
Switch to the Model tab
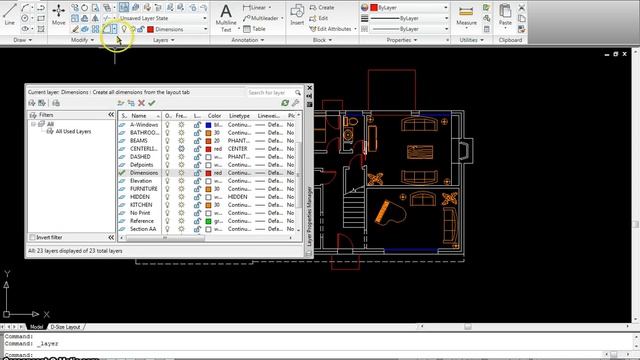(36, 327)
